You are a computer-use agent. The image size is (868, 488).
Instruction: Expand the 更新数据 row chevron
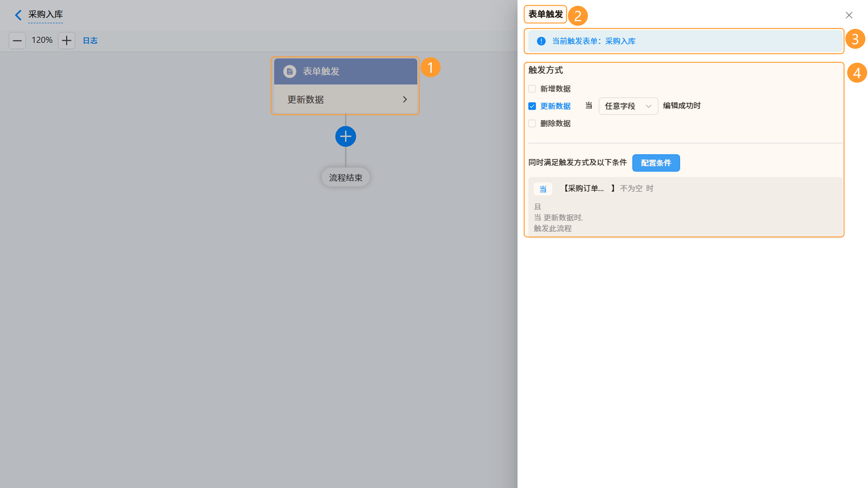coord(405,99)
